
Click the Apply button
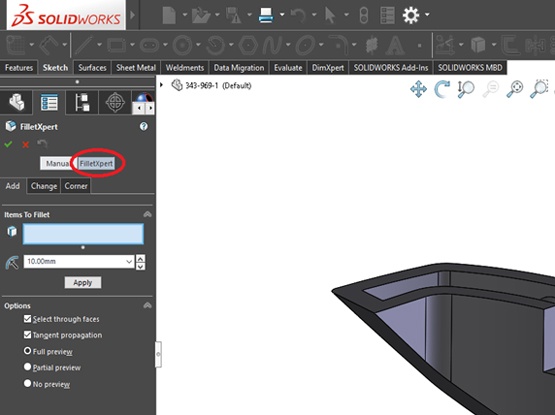83,283
